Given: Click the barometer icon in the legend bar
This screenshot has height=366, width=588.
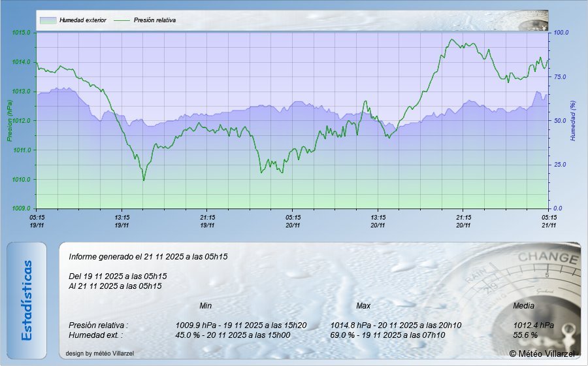Looking at the screenshot, I should coord(534,22).
